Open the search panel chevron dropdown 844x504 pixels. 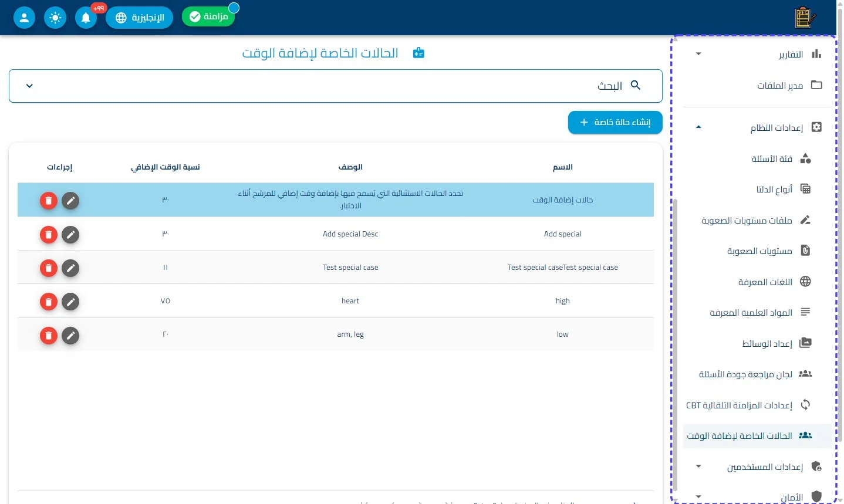[29, 86]
